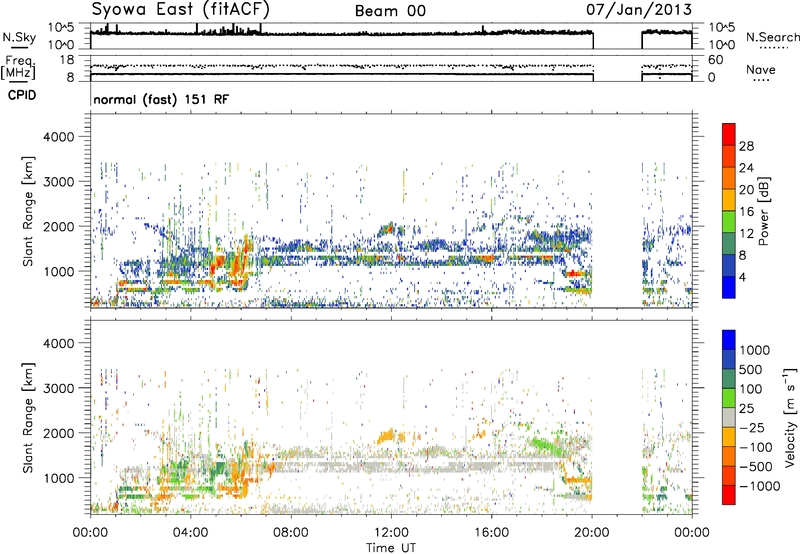This screenshot has width=800, height=554.
Task: Click the "4" label on Power color bar
Action: [742, 278]
